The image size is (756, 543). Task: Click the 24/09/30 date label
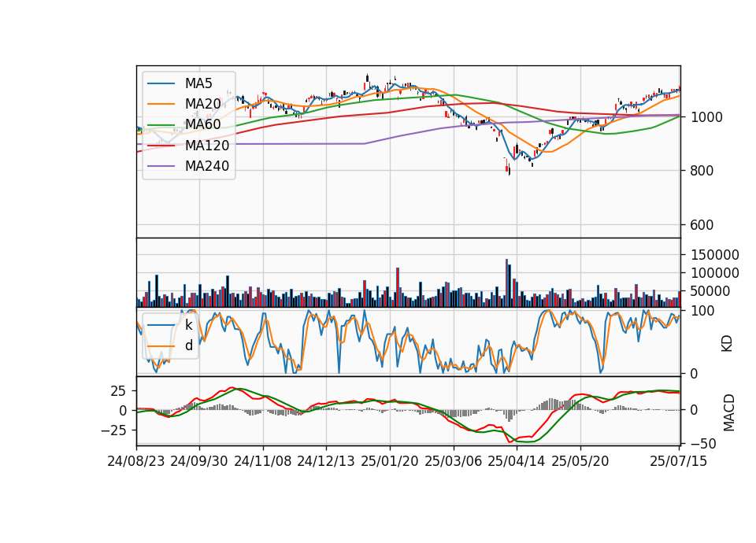click(199, 461)
